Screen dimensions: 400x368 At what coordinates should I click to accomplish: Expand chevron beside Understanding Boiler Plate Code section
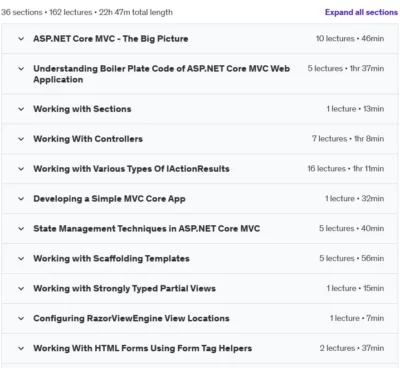[21, 69]
